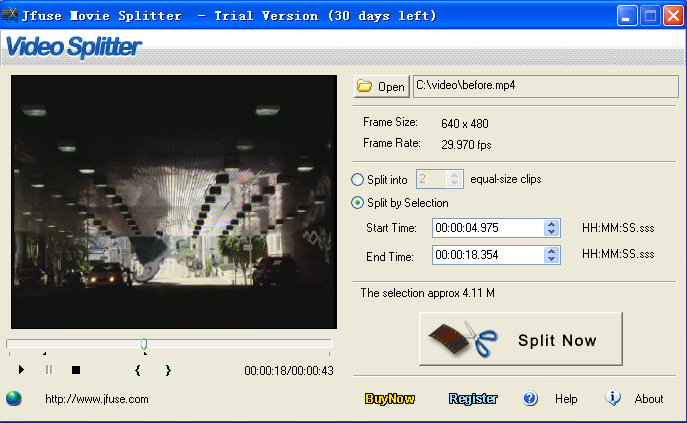Select the Split into equal-size clips option
The width and height of the screenshot is (687, 423).
tap(358, 180)
